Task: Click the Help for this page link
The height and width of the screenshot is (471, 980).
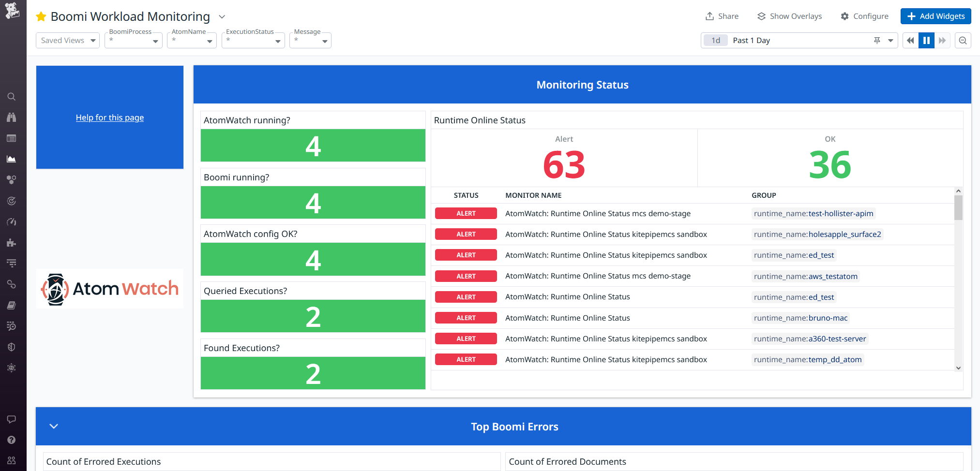Action: [x=109, y=118]
